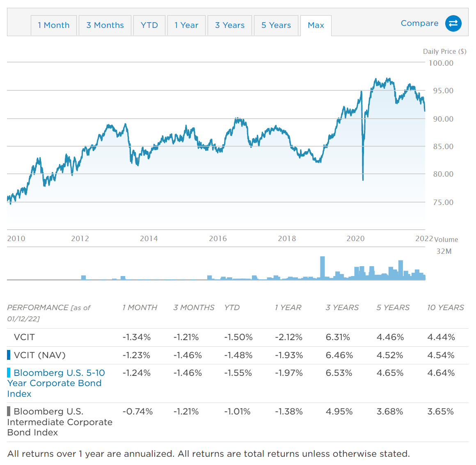Click VCIT (NAV) 10 years value 4.54%
476x465 pixels.
441,355
